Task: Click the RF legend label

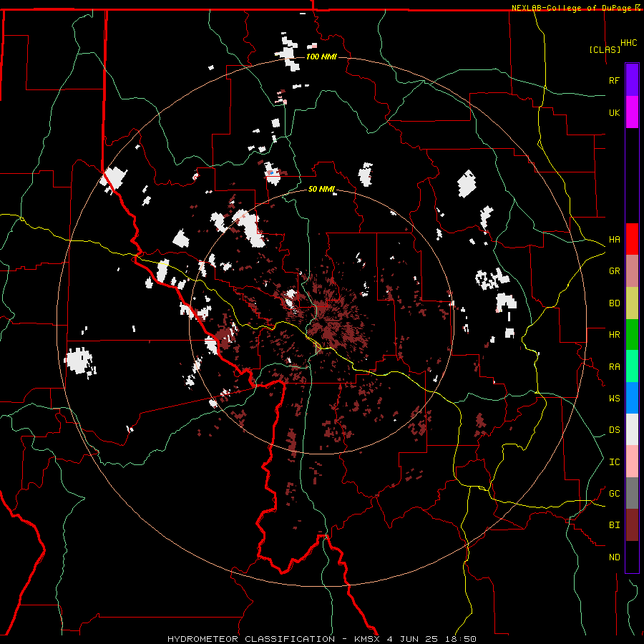Action: pos(615,80)
